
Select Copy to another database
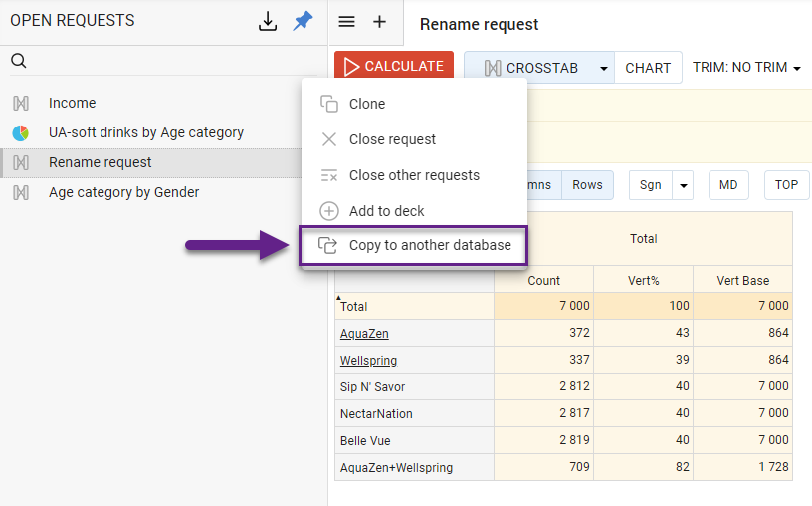(429, 245)
